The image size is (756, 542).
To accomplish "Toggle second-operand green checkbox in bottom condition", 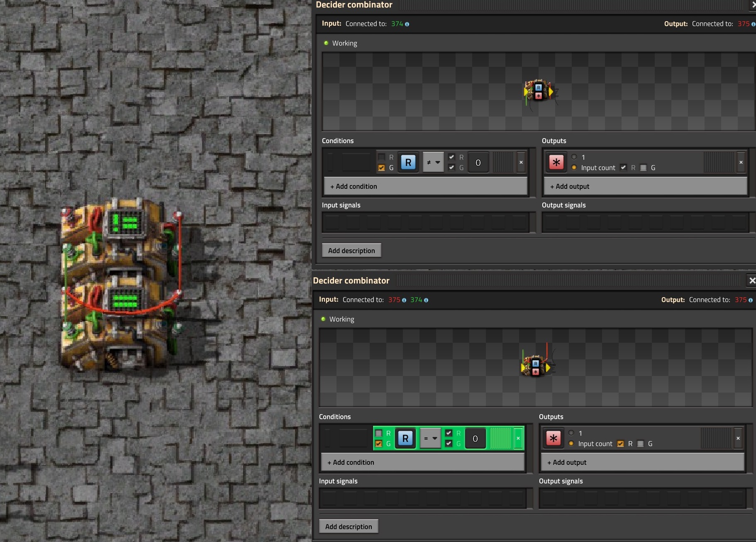I will [449, 444].
